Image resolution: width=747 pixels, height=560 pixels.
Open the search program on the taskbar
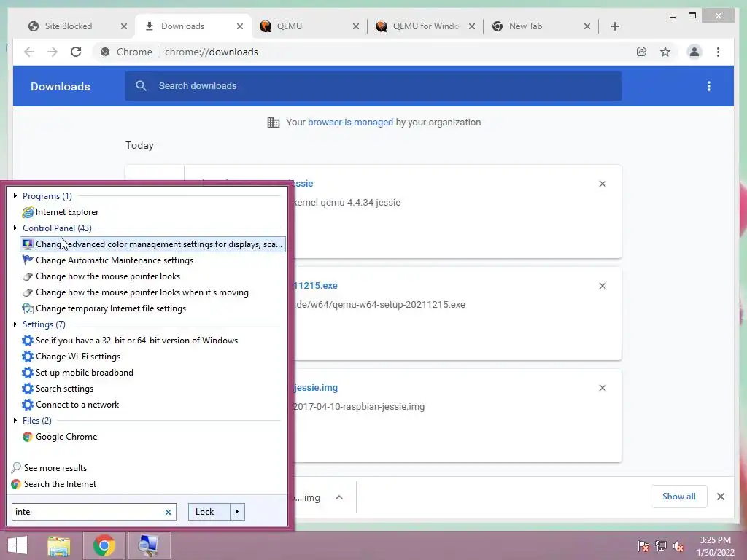click(x=149, y=545)
